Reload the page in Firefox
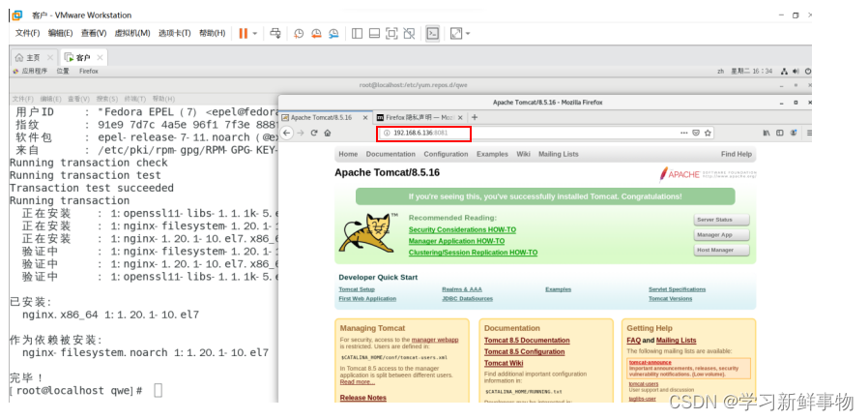This screenshot has width=868, height=420. pos(314,133)
